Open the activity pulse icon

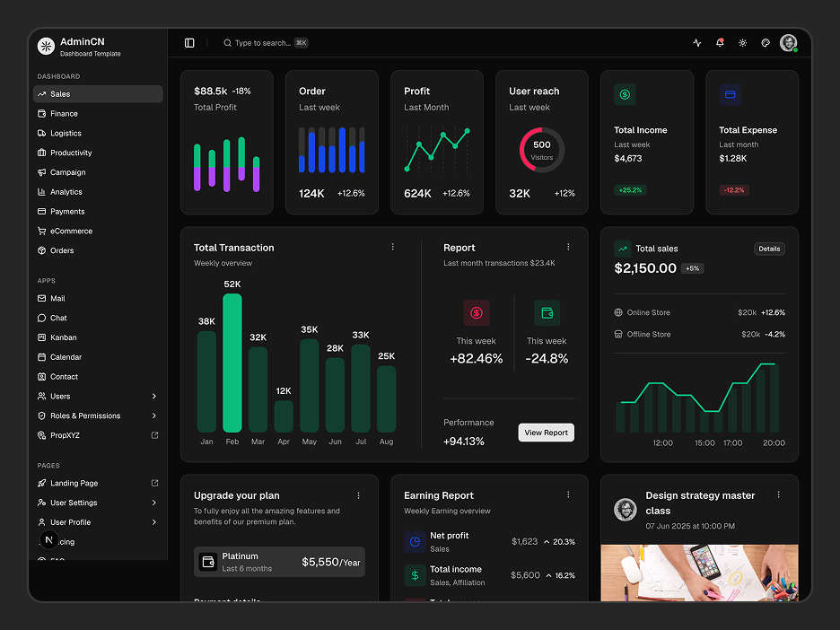(x=697, y=43)
